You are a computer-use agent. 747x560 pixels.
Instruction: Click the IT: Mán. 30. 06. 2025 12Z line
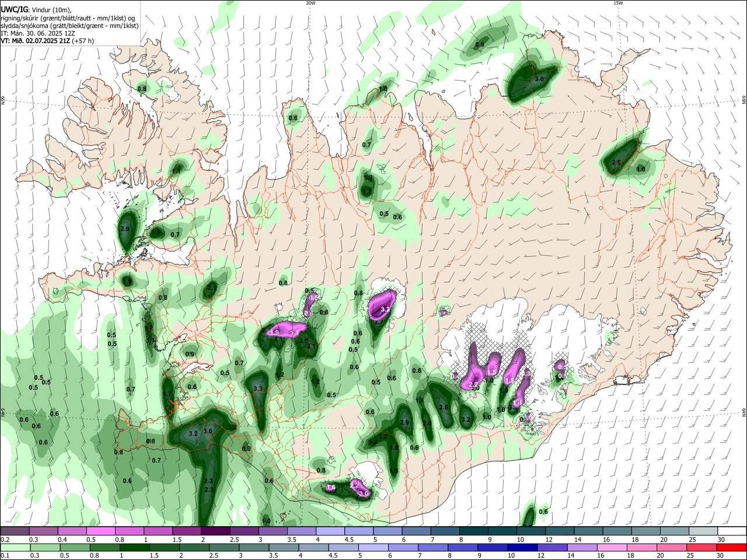tap(38, 33)
